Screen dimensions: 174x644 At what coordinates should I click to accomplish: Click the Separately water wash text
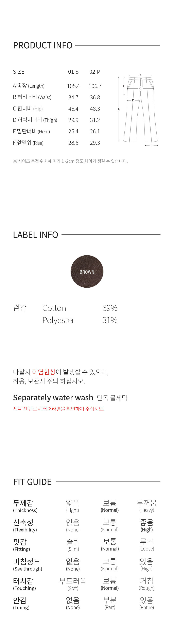click(53, 397)
